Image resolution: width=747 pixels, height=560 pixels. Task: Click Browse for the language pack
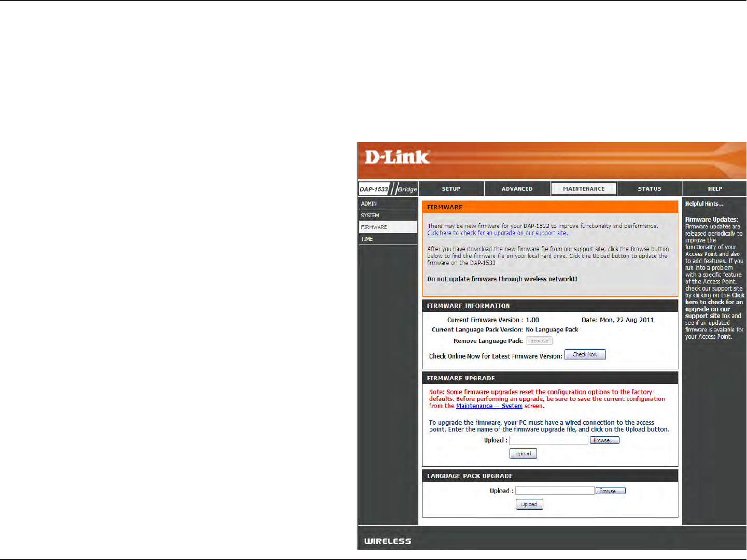coord(611,491)
